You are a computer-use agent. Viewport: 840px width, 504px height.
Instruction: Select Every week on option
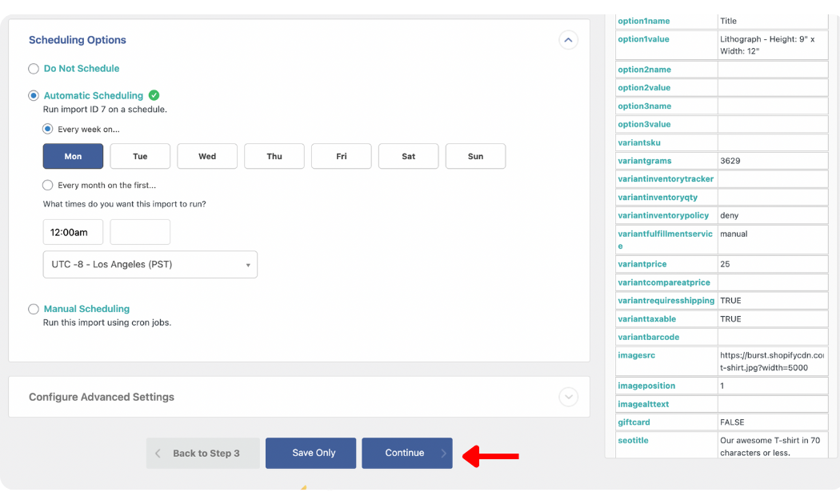(x=47, y=128)
